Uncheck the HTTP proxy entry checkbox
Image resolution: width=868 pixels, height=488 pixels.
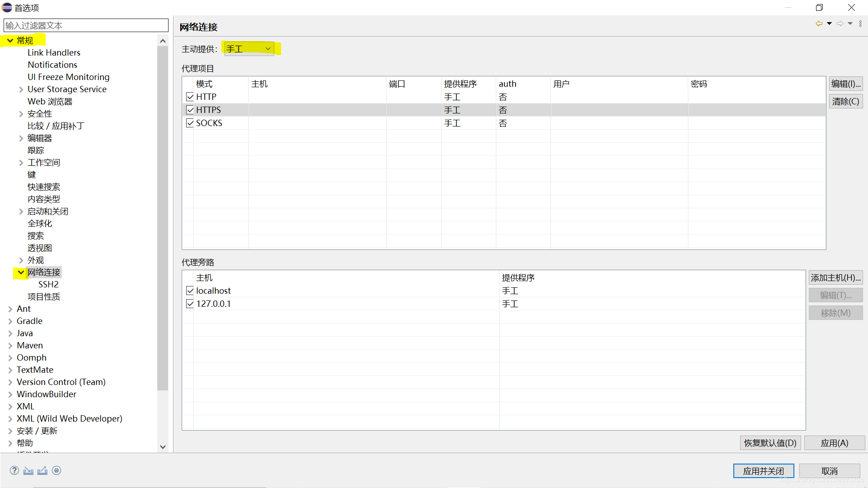click(190, 97)
